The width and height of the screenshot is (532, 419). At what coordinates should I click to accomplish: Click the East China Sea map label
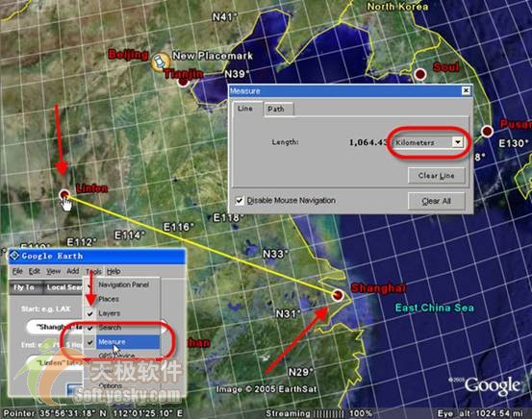[x=435, y=308]
